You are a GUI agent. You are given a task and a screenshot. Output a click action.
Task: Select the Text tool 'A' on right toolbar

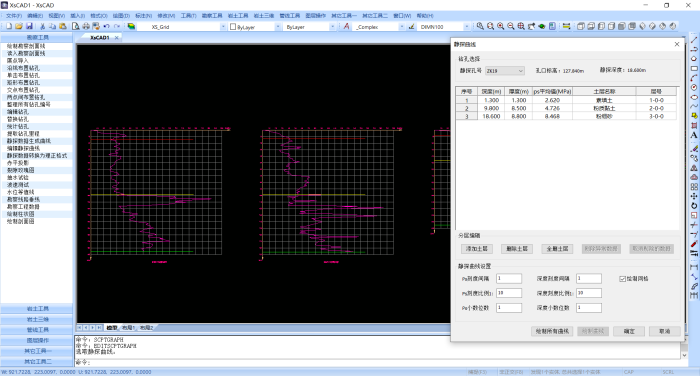694,135
